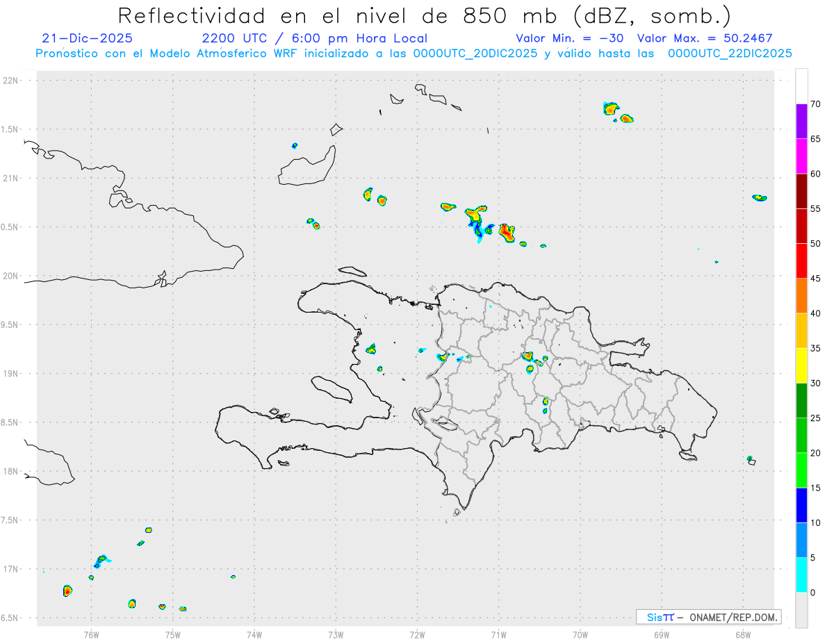Click the date label '21-Dic-2025'
834x644 pixels.
87,38
